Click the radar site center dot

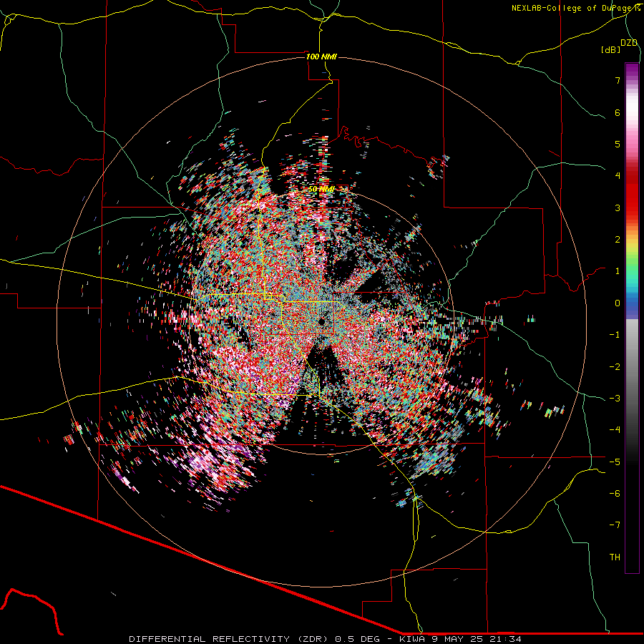tap(321, 321)
